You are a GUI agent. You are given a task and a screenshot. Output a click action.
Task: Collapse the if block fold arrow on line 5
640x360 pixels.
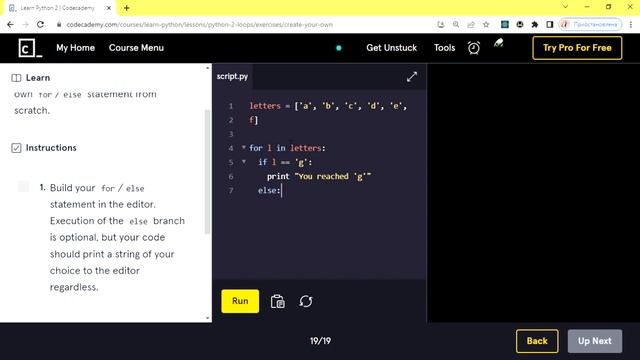(244, 162)
